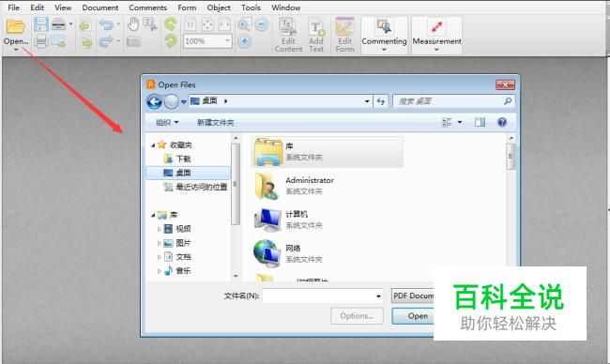Click the Add Text tool
This screenshot has width=610, height=364.
point(316,35)
